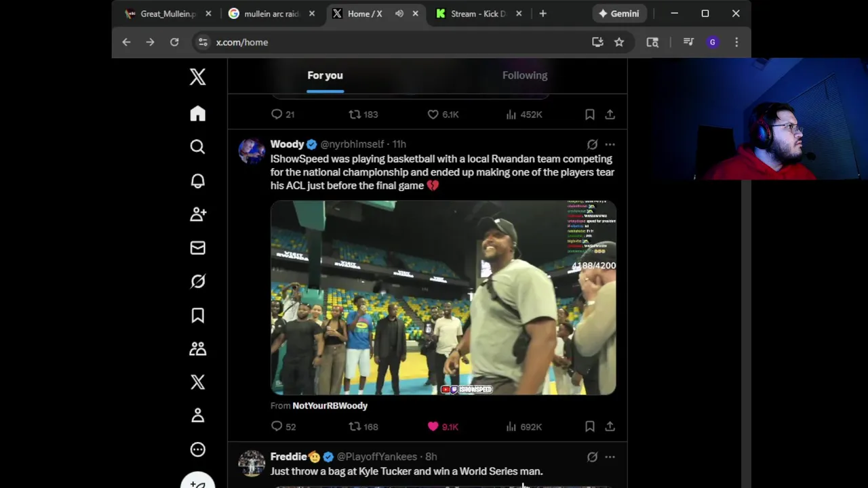
Task: Switch to the Great_Mullein browser tab
Action: 167,14
